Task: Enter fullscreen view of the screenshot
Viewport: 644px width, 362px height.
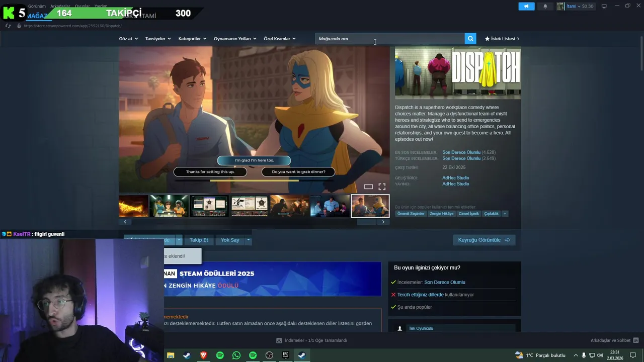Action: pyautogui.click(x=382, y=187)
